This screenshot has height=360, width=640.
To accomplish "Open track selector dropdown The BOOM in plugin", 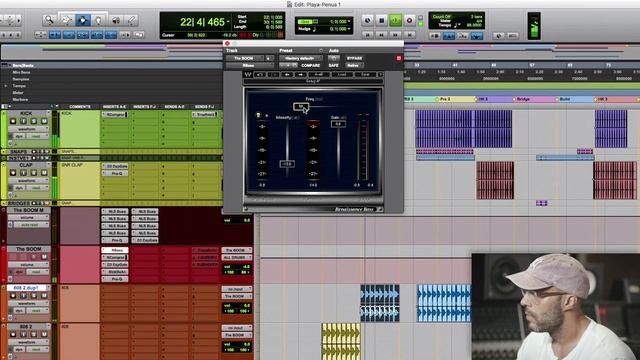I will coord(245,58).
